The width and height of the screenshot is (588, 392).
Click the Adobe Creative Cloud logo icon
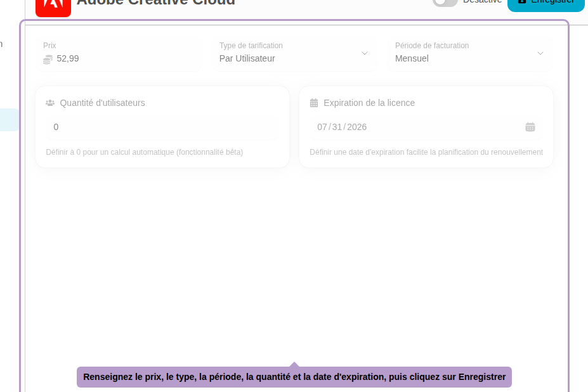pyautogui.click(x=53, y=6)
